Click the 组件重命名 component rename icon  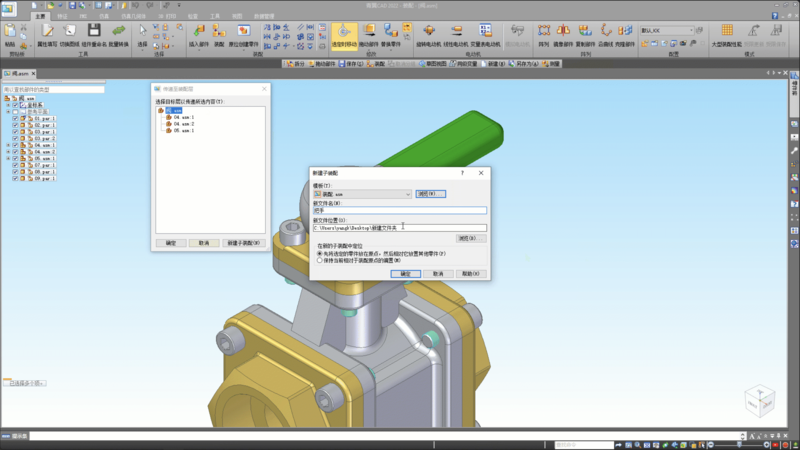pyautogui.click(x=96, y=32)
